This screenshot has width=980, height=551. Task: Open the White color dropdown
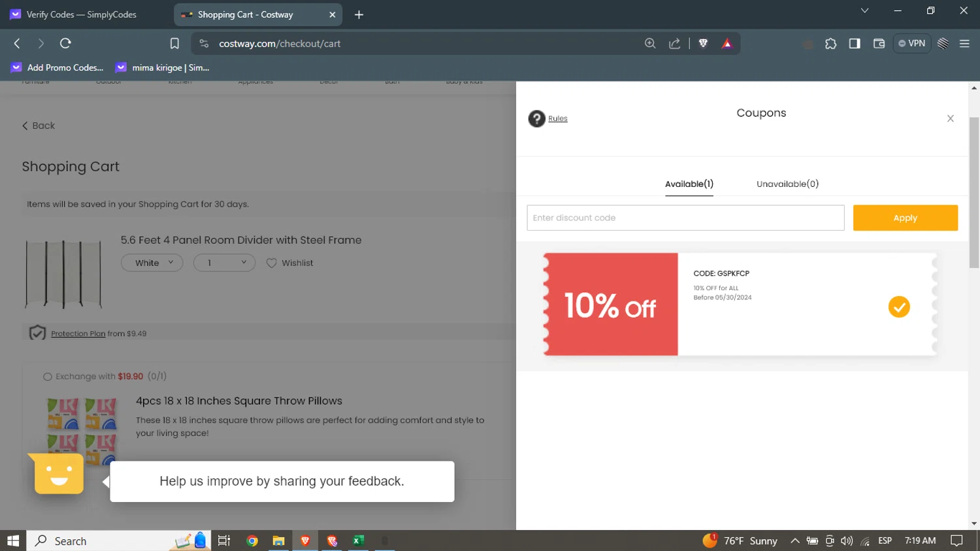coord(152,263)
